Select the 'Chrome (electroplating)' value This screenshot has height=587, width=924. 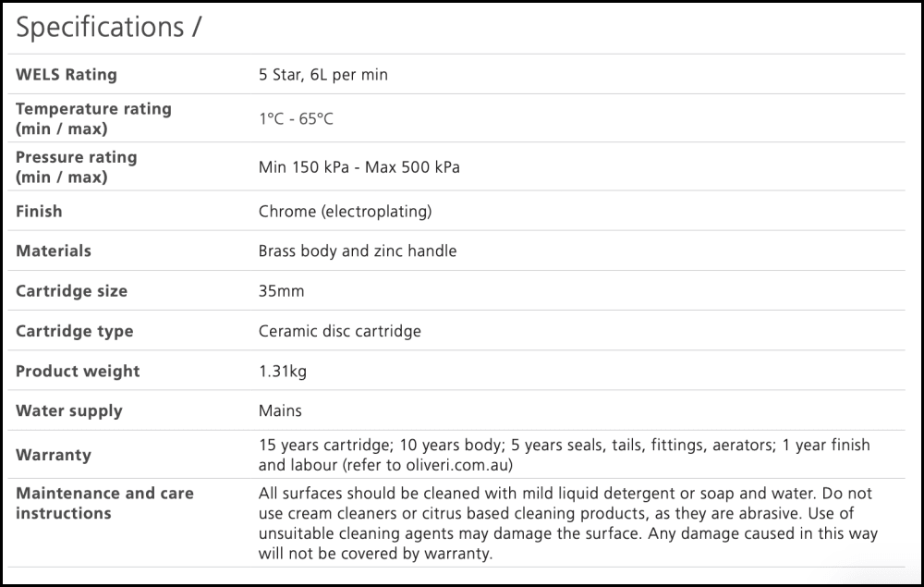pyautogui.click(x=345, y=212)
